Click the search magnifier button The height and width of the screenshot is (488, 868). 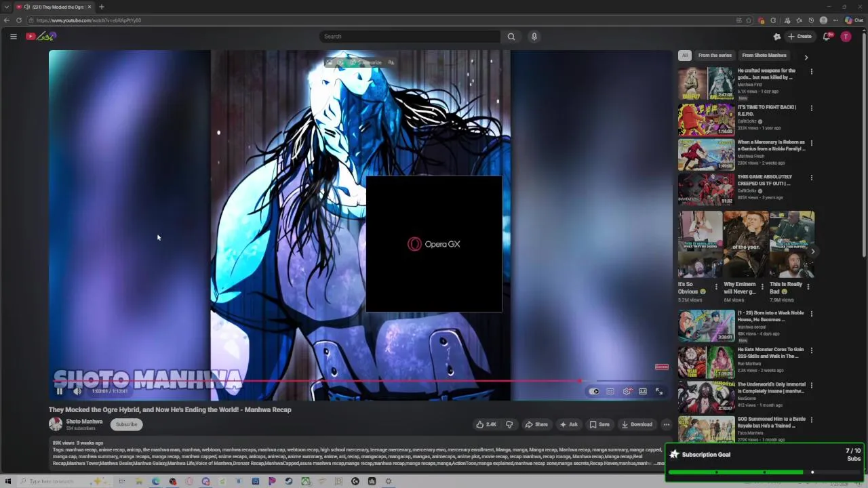click(511, 37)
